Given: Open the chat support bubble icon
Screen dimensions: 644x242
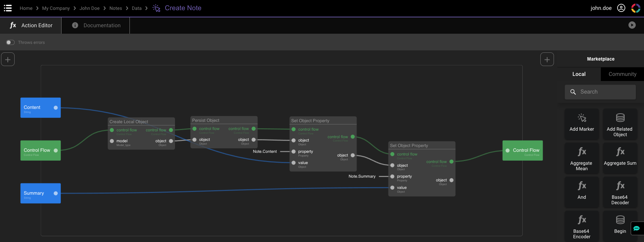Looking at the screenshot, I should pos(637,228).
